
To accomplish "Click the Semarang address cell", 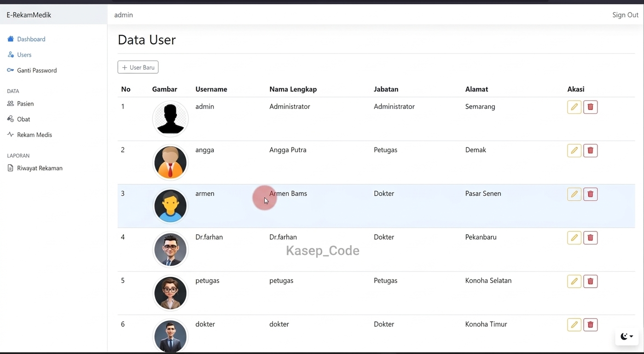I will [x=480, y=106].
